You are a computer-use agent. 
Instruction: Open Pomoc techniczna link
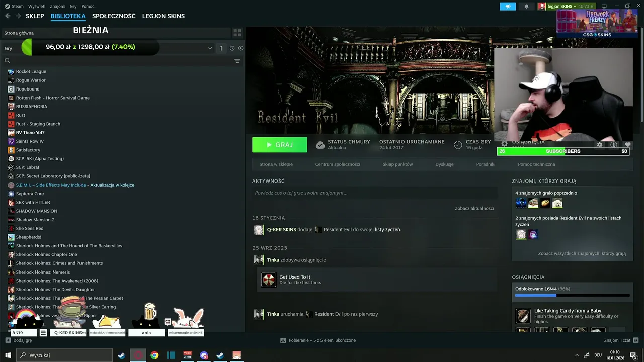(x=536, y=164)
